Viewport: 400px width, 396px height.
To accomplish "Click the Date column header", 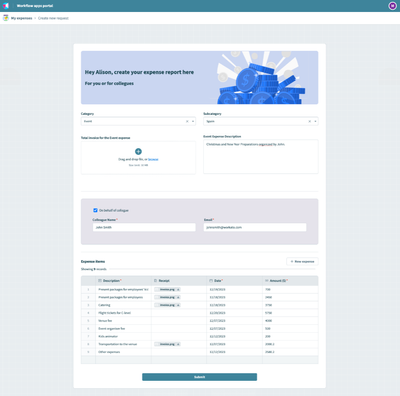I will click(x=235, y=281).
